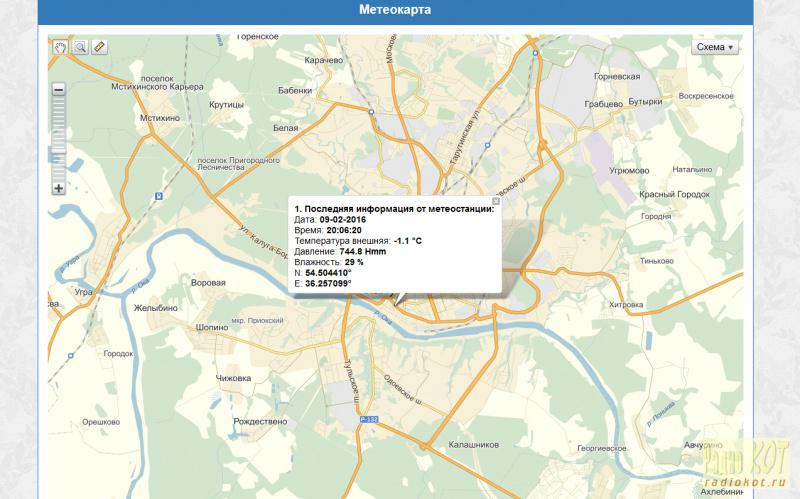Viewport: 800px width, 499px height.
Task: Click the temperature reading -1.1 °C
Action: tap(407, 241)
